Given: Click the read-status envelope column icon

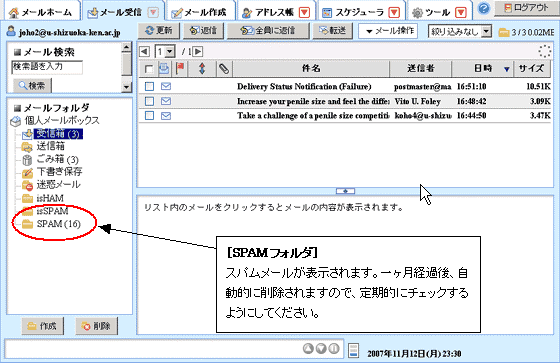Looking at the screenshot, I should pyautogui.click(x=164, y=68).
